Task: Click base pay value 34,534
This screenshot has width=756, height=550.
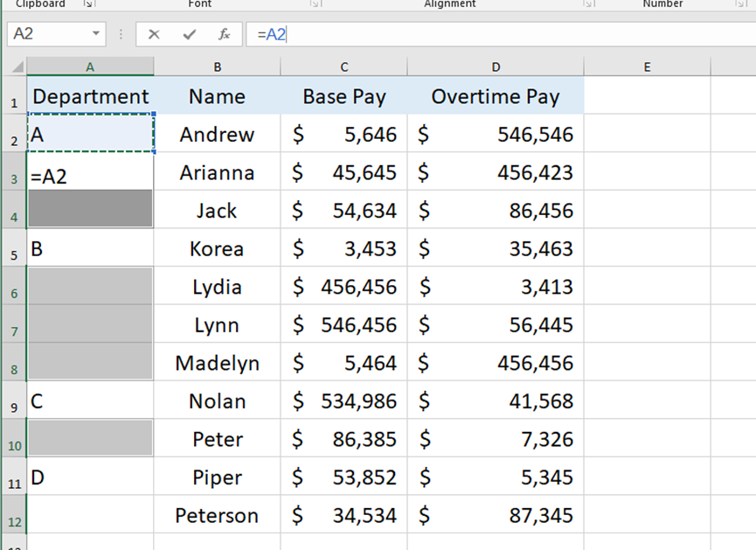Action: (x=364, y=515)
